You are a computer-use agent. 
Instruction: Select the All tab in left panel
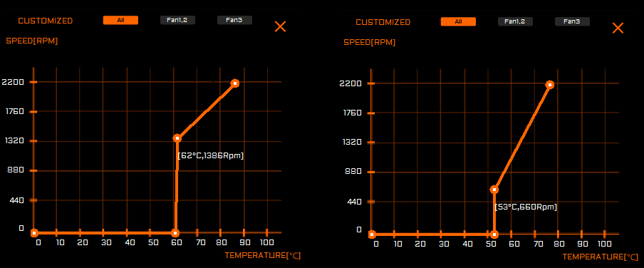[120, 20]
